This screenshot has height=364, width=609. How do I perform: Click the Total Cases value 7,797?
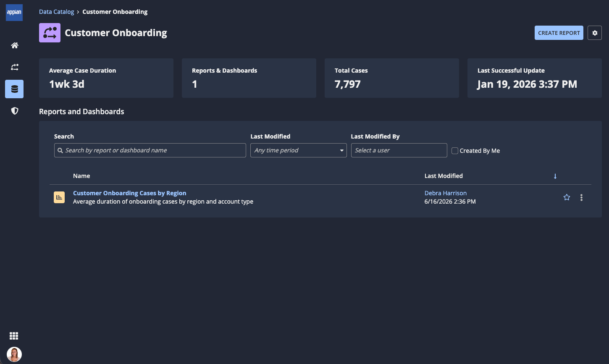pos(347,84)
